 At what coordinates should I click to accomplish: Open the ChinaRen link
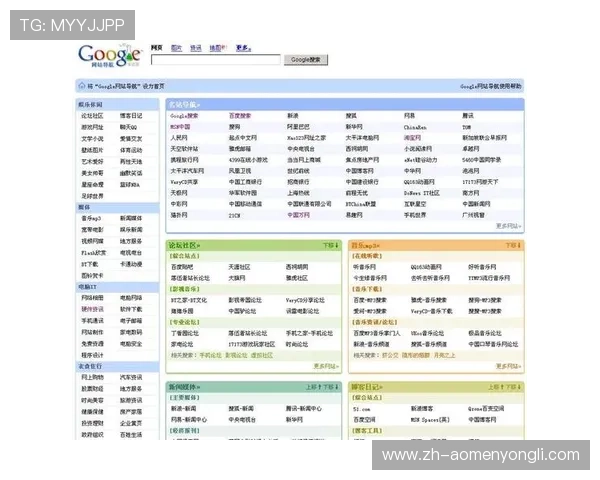pyautogui.click(x=415, y=127)
